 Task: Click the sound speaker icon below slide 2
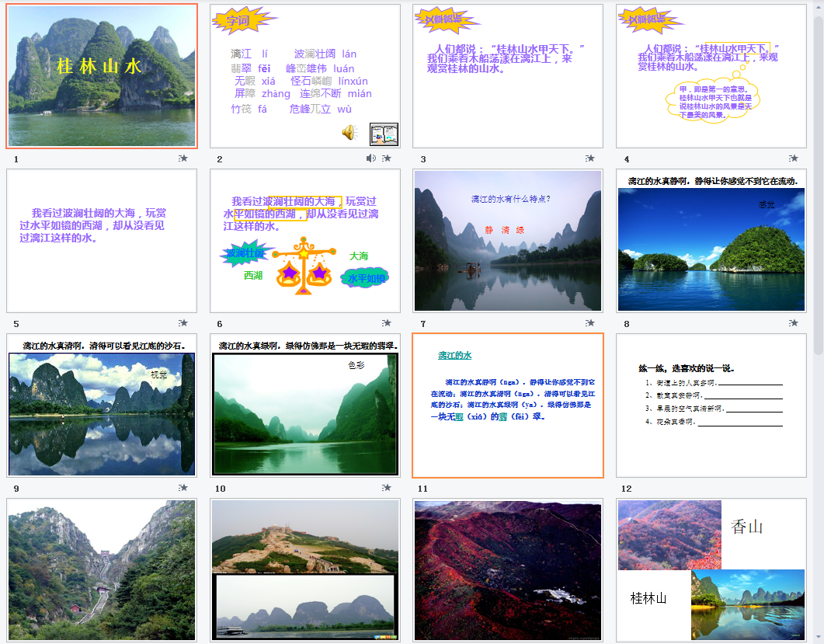click(371, 158)
